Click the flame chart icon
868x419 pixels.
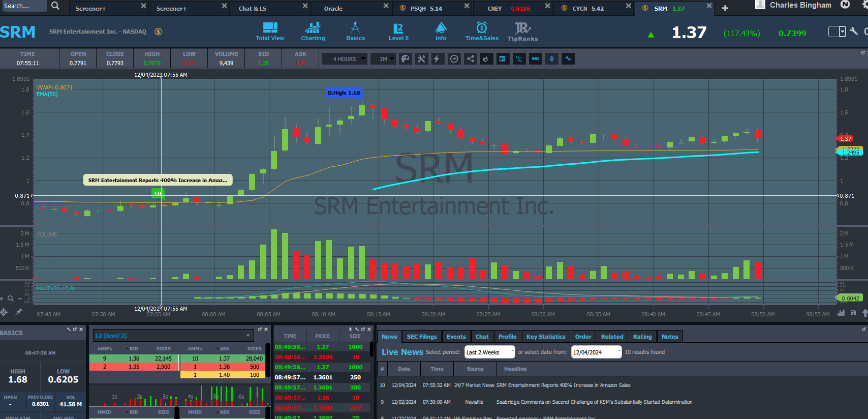[486, 59]
